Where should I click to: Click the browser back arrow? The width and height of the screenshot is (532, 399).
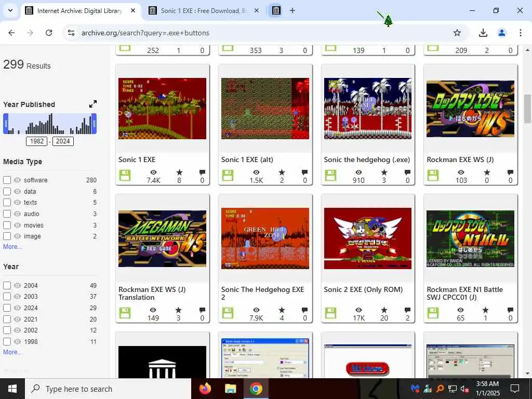click(11, 33)
